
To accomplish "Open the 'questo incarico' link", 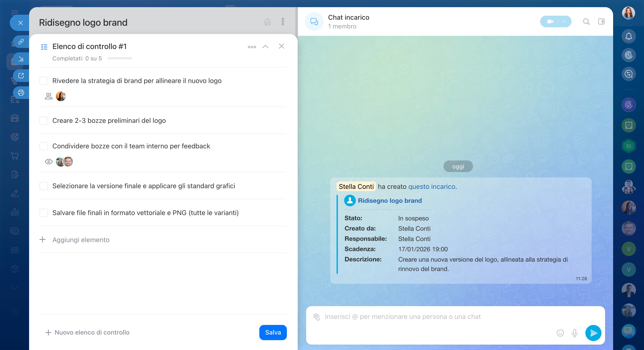I will point(431,186).
